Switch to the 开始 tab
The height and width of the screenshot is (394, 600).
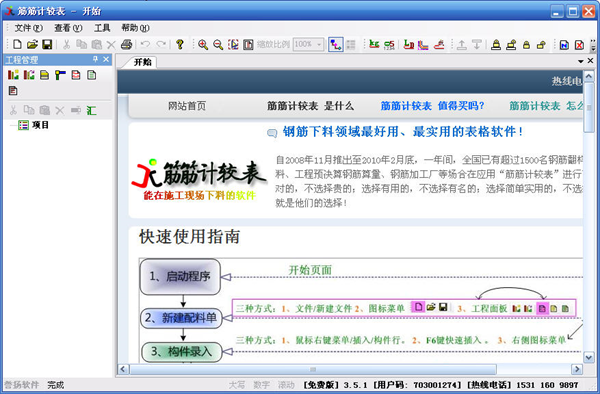142,62
